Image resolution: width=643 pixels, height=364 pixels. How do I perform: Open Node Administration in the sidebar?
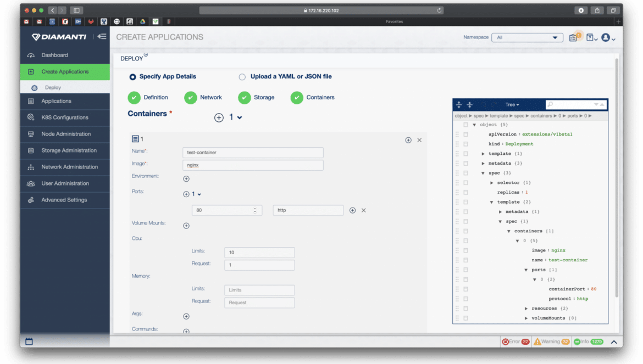pos(65,134)
